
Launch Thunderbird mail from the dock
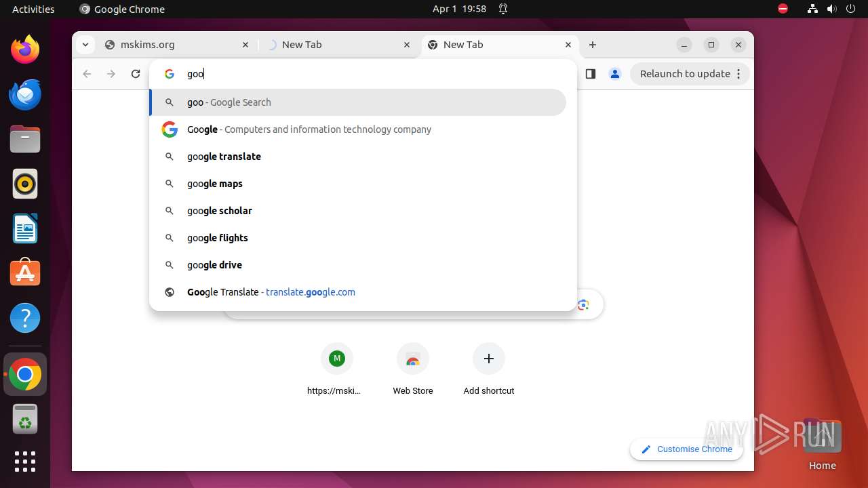(x=25, y=94)
